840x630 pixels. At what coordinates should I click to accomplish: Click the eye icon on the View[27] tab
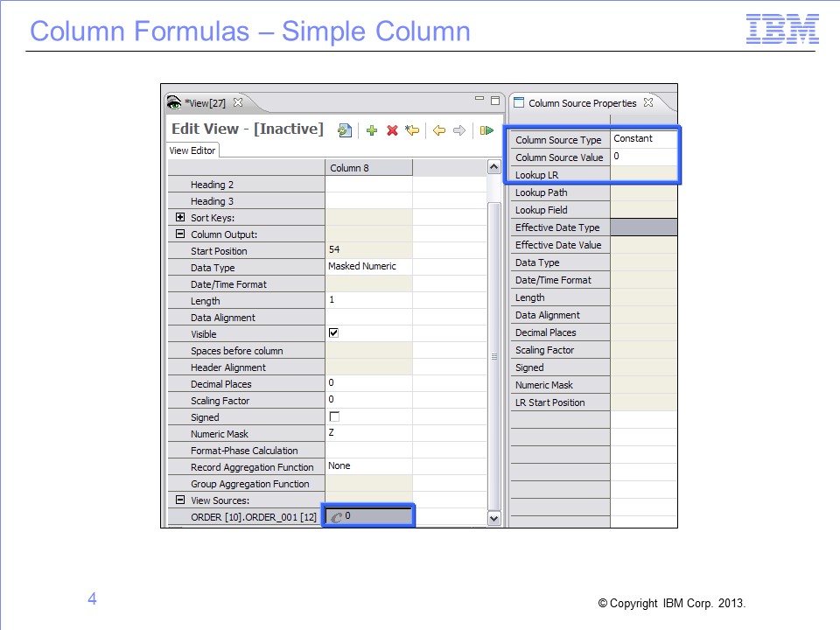(x=174, y=102)
